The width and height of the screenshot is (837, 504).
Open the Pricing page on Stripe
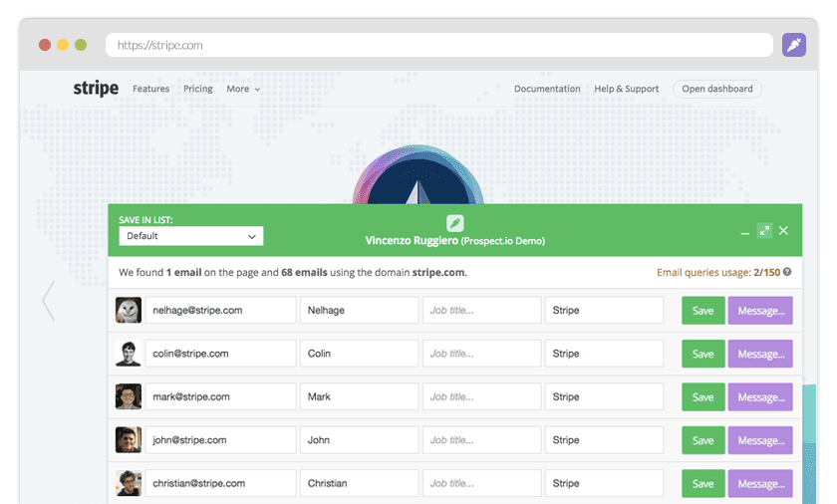pos(198,89)
